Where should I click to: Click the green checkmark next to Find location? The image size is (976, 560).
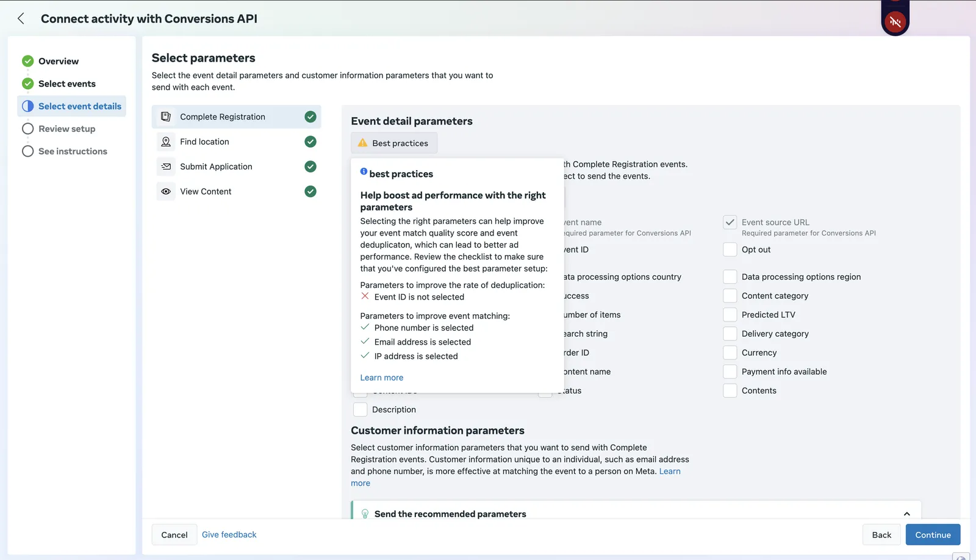pos(310,142)
